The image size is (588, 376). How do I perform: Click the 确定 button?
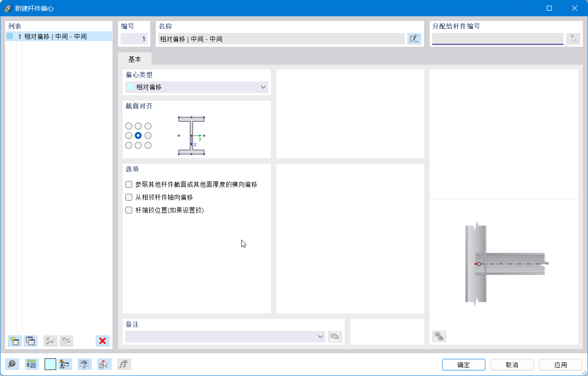pos(464,364)
